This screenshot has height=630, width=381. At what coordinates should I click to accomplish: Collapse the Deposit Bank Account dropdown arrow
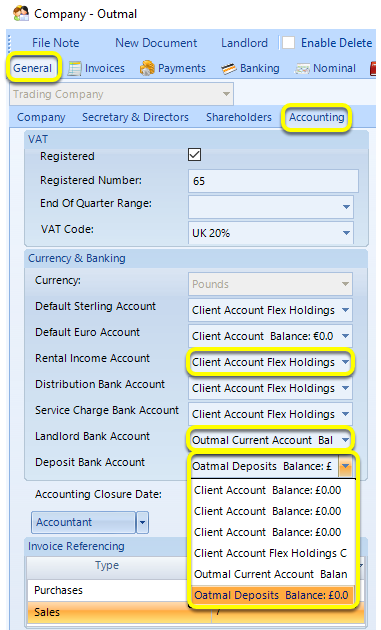point(345,466)
